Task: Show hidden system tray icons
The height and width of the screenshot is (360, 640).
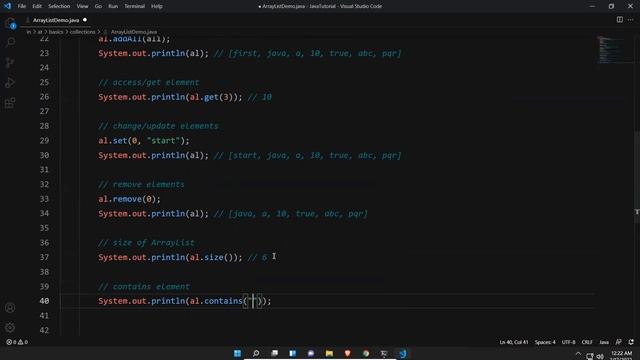Action: click(x=578, y=354)
